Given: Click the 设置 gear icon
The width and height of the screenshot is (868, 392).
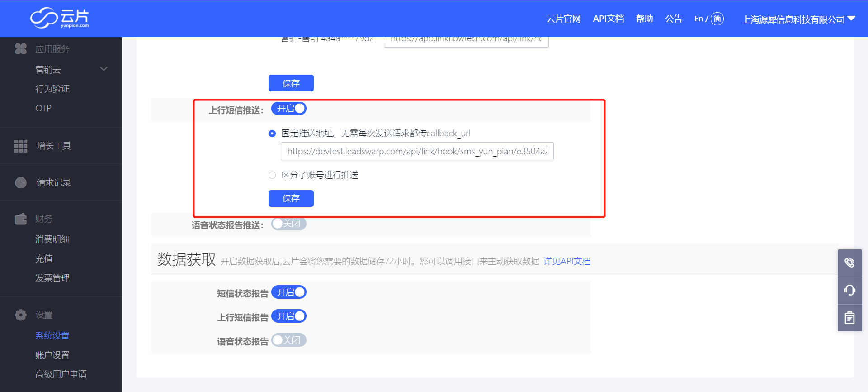Looking at the screenshot, I should click(21, 315).
